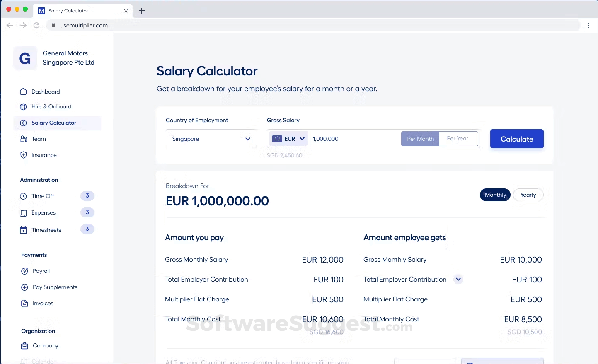Open a new browser tab

click(x=141, y=11)
